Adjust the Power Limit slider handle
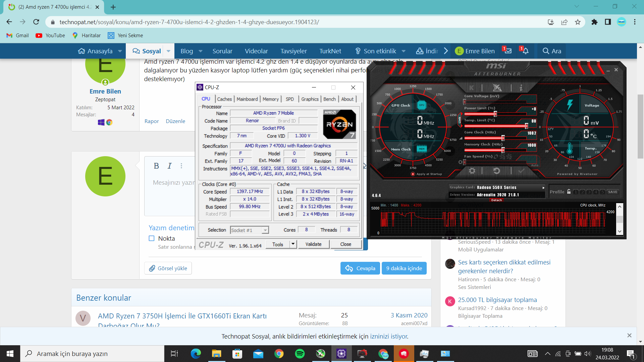The width and height of the screenshot is (644, 362). pyautogui.click(x=495, y=114)
